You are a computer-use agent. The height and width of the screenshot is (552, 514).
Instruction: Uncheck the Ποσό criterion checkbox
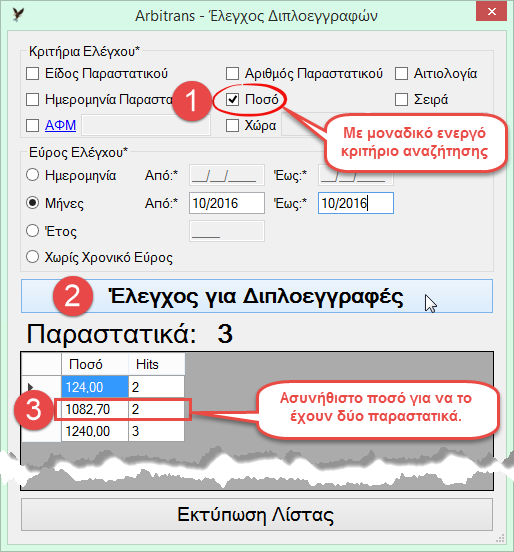[232, 100]
